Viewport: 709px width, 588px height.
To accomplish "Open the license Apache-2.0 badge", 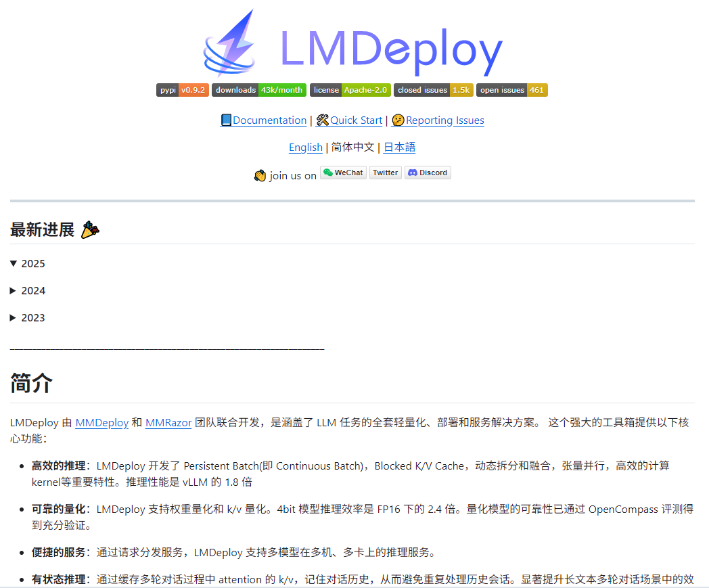I will (x=350, y=90).
